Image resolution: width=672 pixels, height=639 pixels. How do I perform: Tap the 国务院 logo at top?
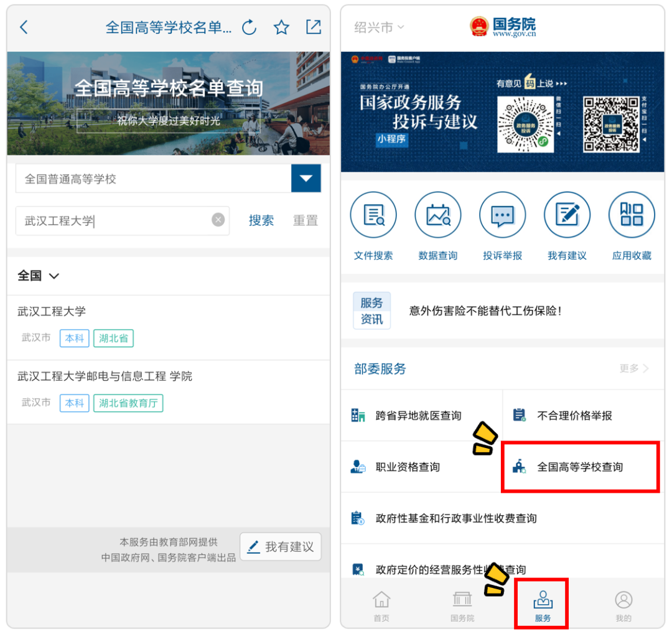(503, 27)
